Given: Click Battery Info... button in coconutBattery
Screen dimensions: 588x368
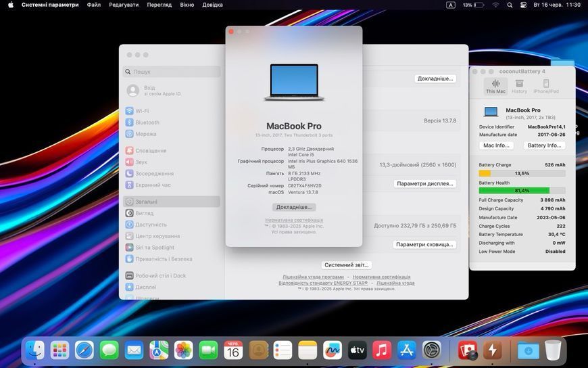Looking at the screenshot, I should pos(544,145).
